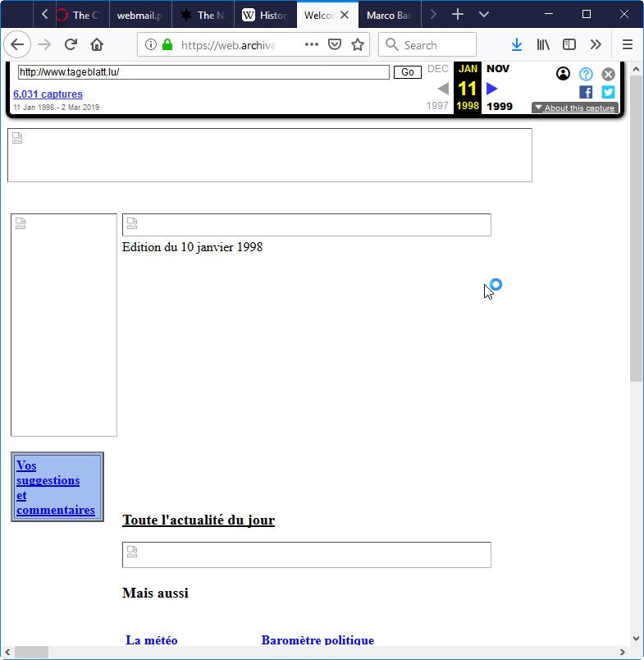
Task: Open page actions three-dot menu
Action: click(312, 45)
